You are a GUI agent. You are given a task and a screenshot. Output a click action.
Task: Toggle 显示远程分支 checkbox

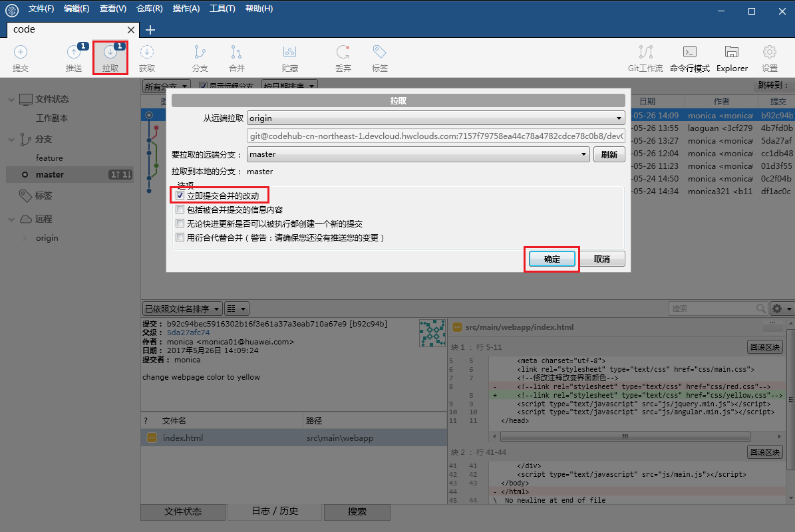204,86
